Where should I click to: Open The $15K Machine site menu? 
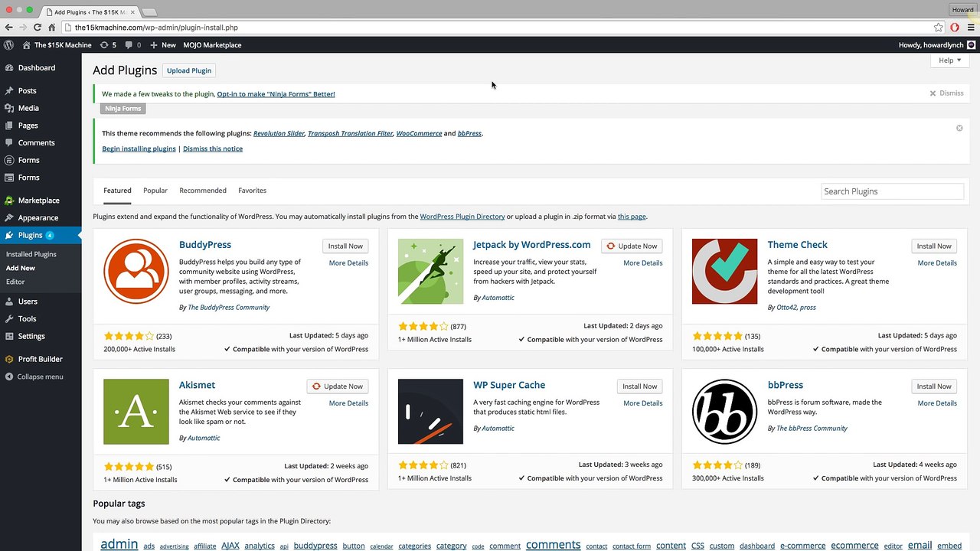point(57,45)
